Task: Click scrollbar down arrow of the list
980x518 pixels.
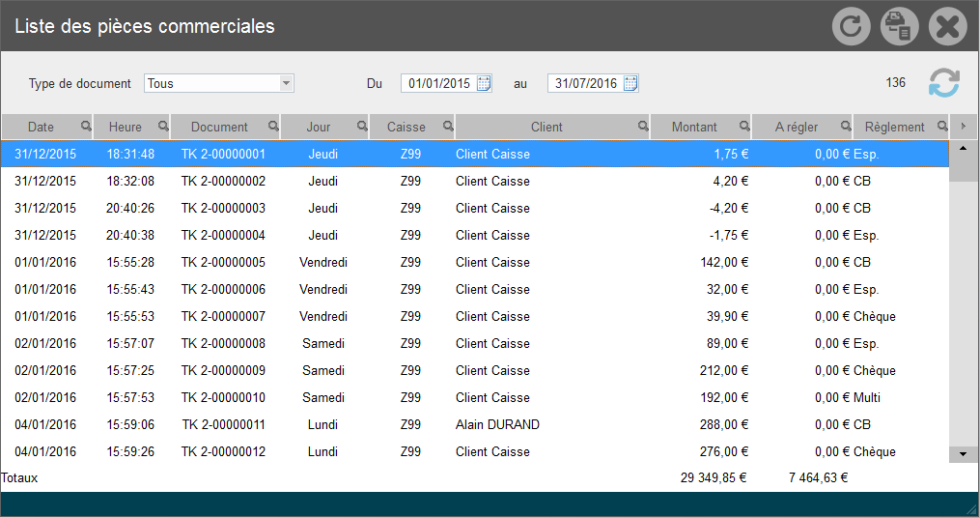Action: 964,454
